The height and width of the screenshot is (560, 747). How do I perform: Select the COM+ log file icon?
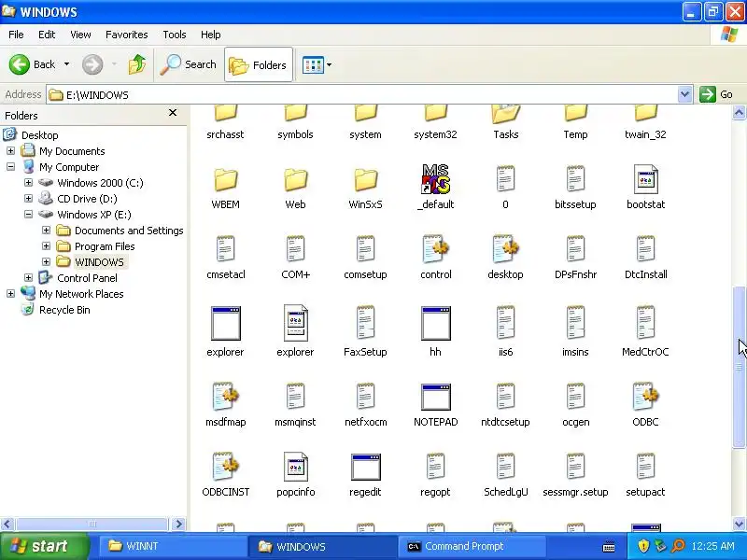[295, 248]
